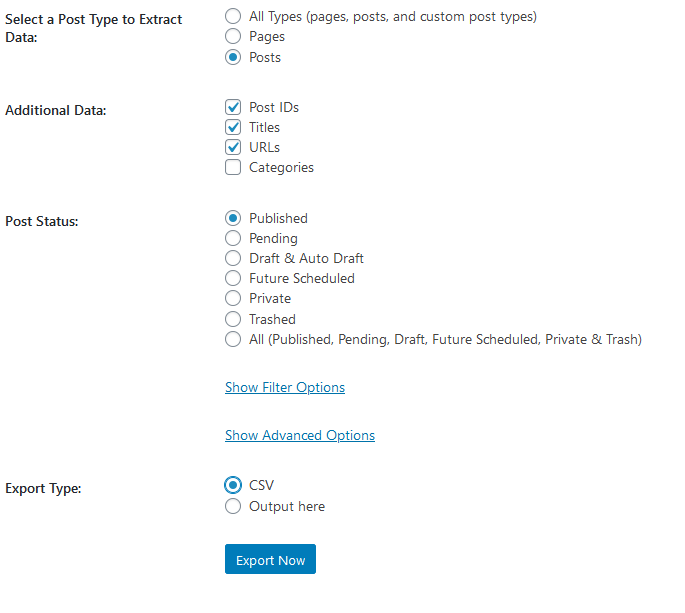Select the All Types post type option
The image size is (685, 613).
pos(233,16)
